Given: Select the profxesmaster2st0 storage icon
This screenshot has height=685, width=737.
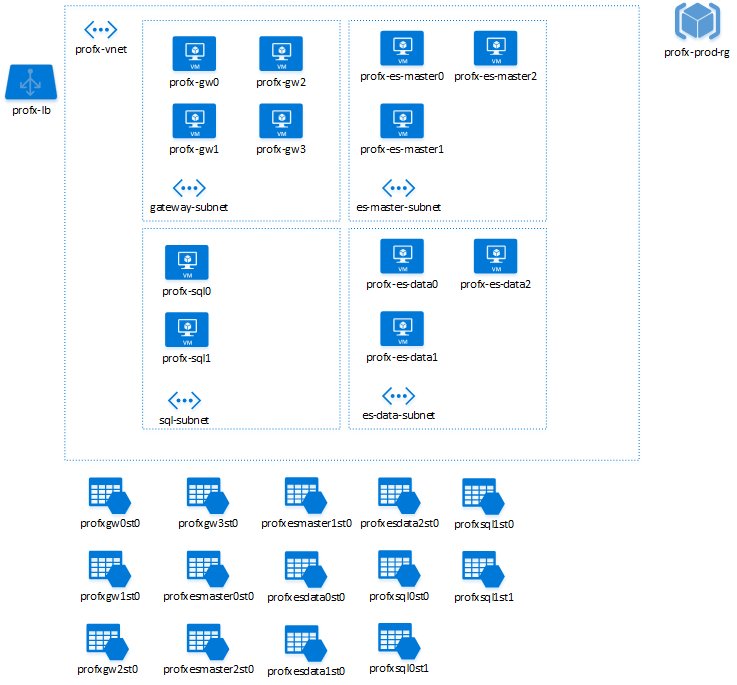Looking at the screenshot, I should (x=208, y=642).
